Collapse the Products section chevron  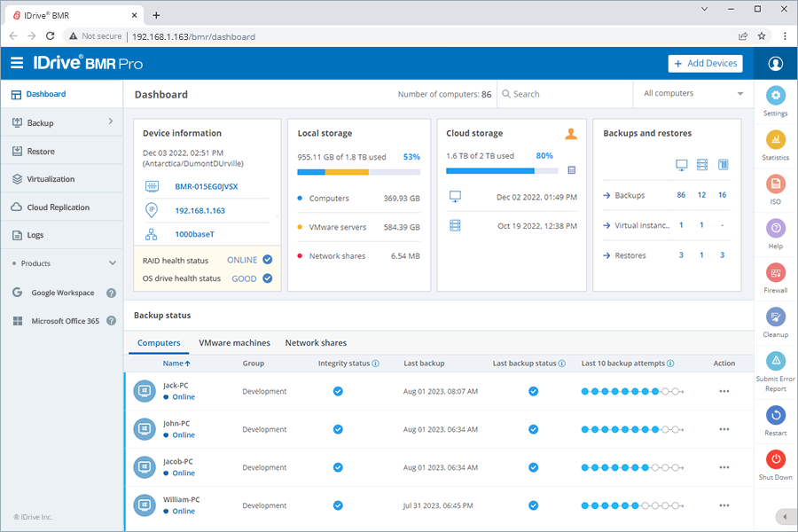click(113, 263)
